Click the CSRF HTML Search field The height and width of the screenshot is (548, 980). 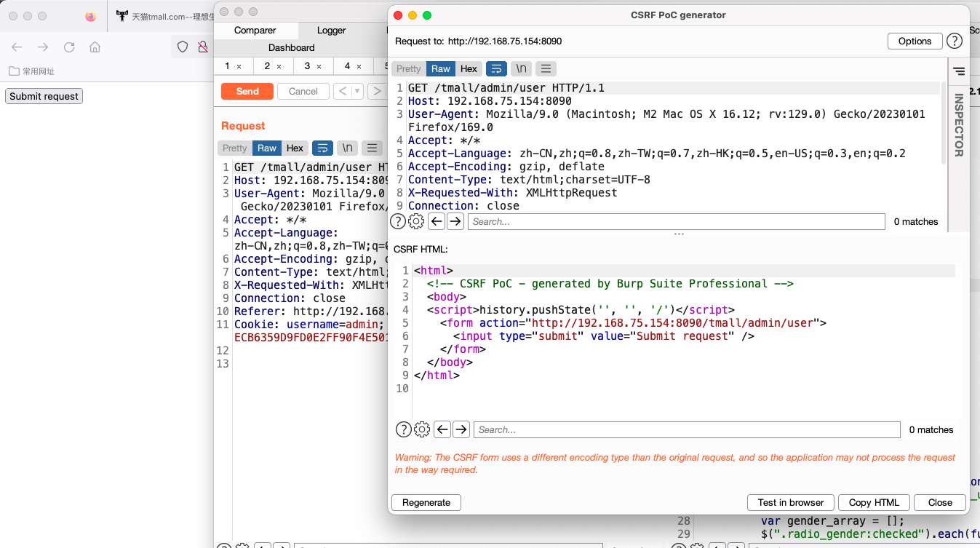coord(687,429)
